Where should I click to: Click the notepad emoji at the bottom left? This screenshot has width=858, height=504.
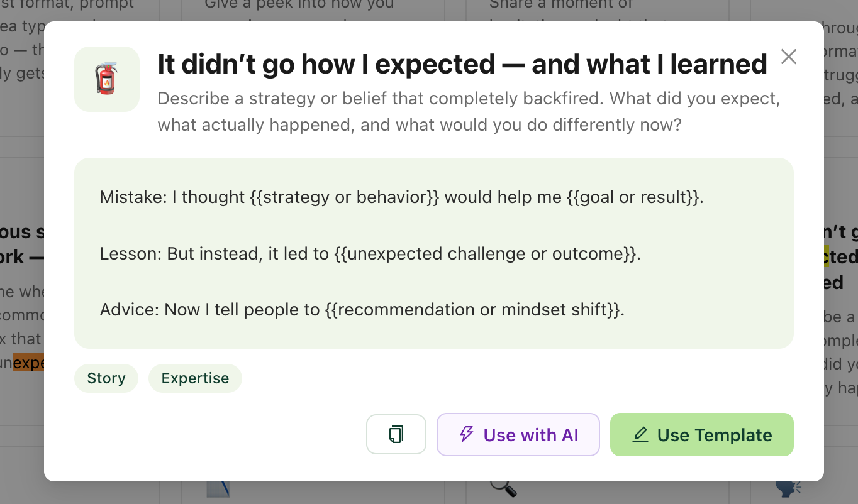tap(218, 488)
